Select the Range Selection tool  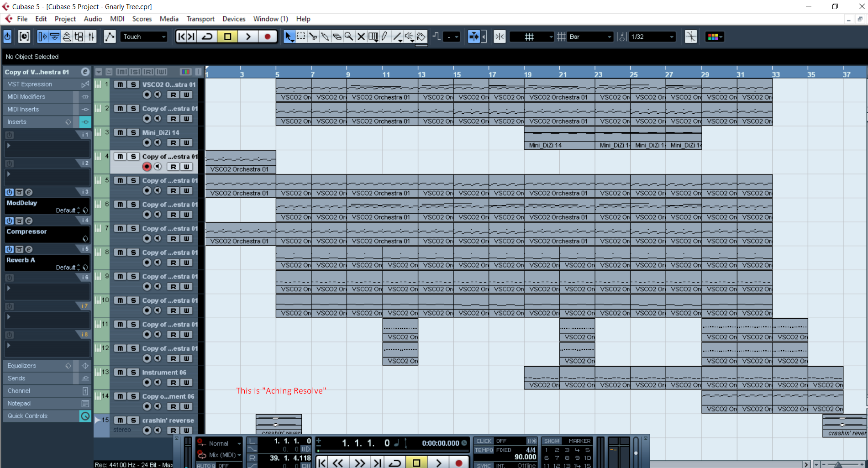(x=301, y=37)
